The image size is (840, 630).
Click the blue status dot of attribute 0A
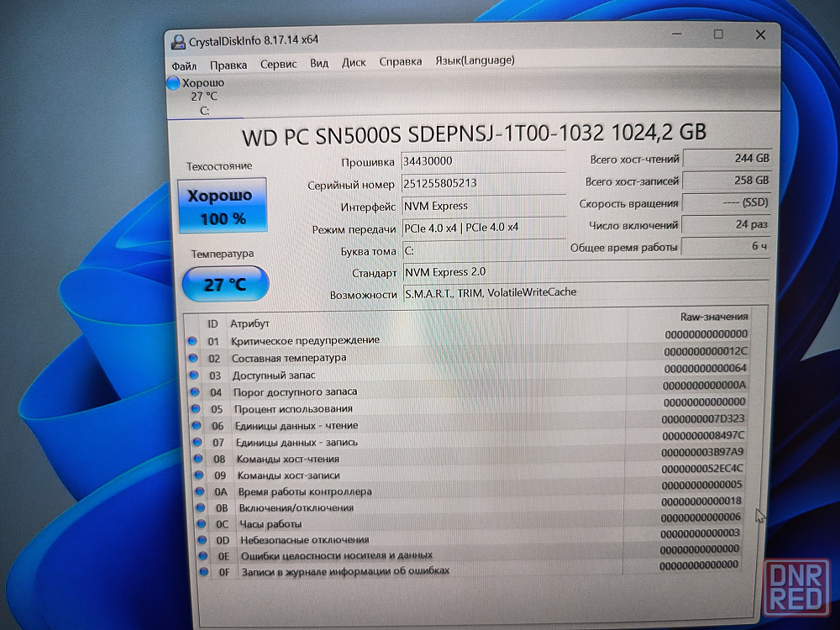click(200, 491)
